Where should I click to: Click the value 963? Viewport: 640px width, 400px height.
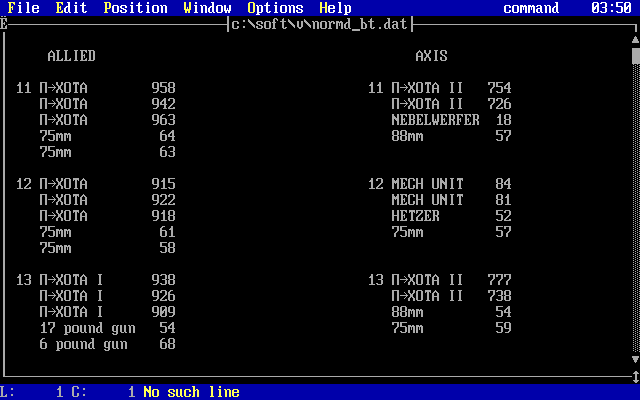coord(163,120)
